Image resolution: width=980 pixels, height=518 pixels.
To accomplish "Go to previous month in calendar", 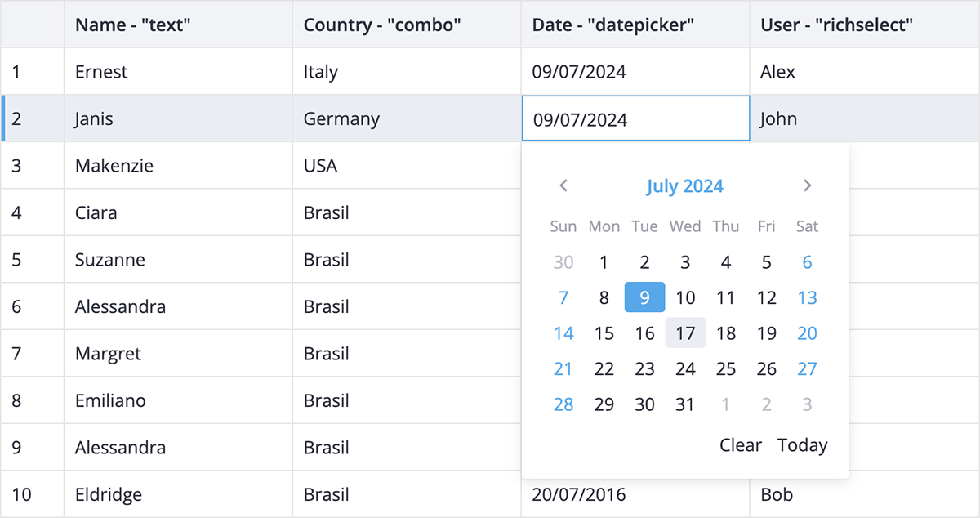I will tap(563, 185).
